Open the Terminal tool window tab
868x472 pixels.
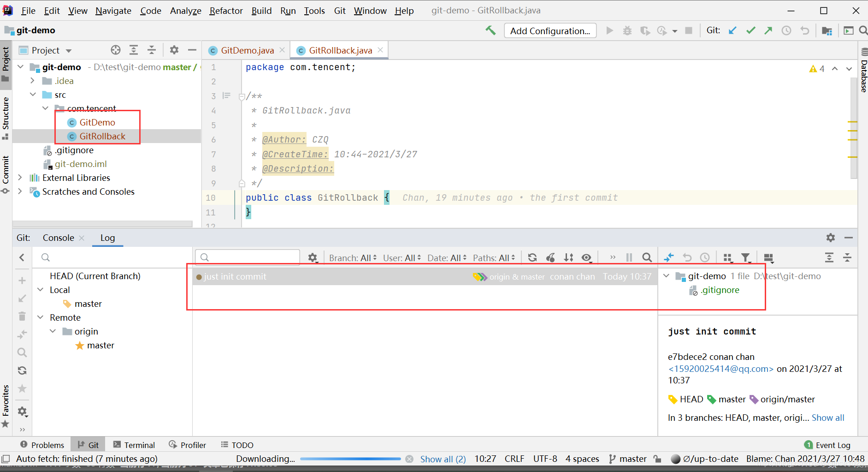134,445
